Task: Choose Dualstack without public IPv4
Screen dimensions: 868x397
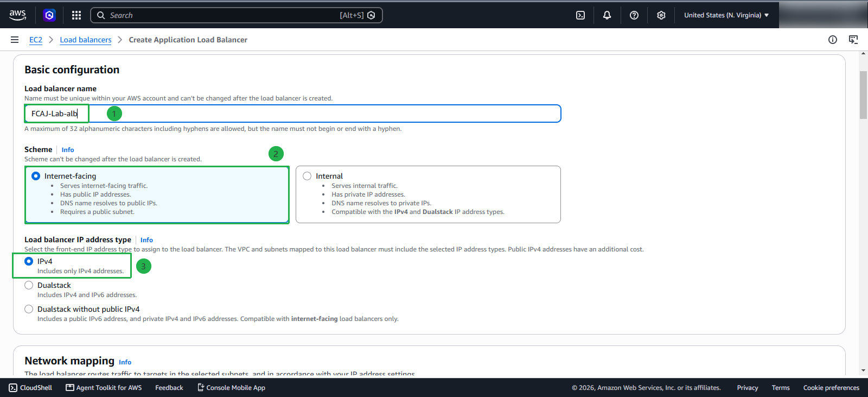Action: pos(29,309)
